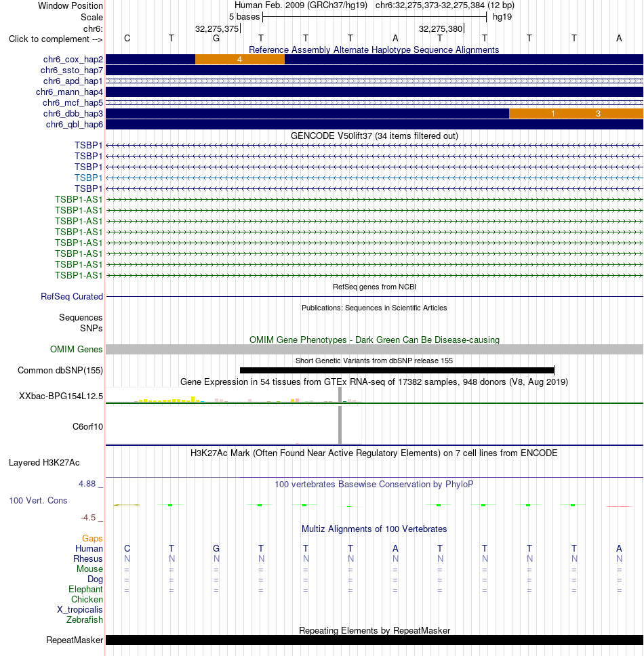The image size is (644, 656).
Task: Click the 100 Vert. Cons label
Action: [38, 501]
